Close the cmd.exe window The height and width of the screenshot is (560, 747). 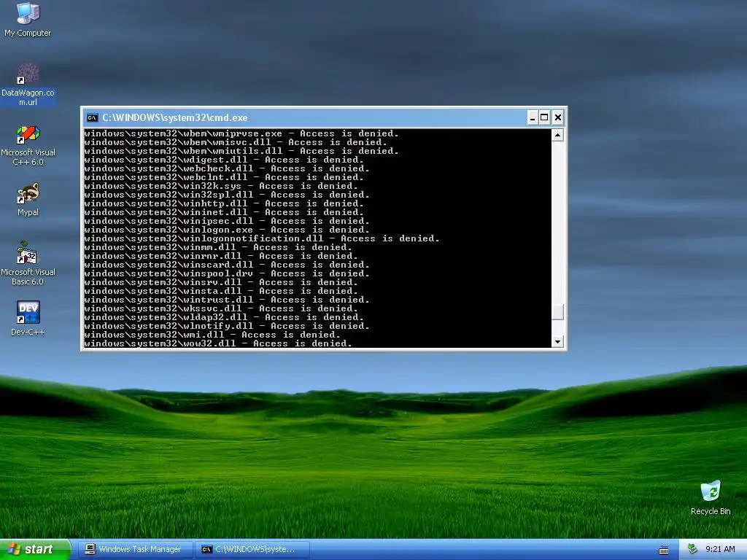coord(558,117)
